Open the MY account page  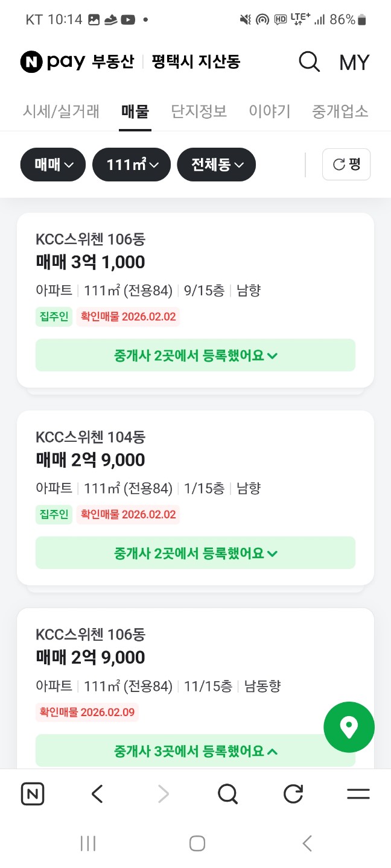tap(354, 63)
